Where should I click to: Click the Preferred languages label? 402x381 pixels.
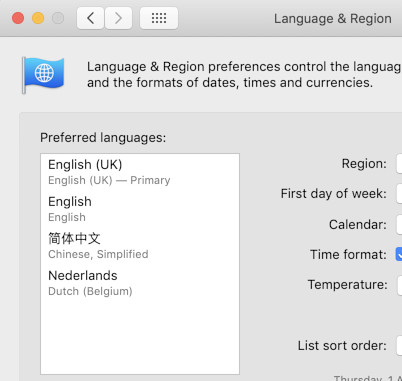point(103,137)
